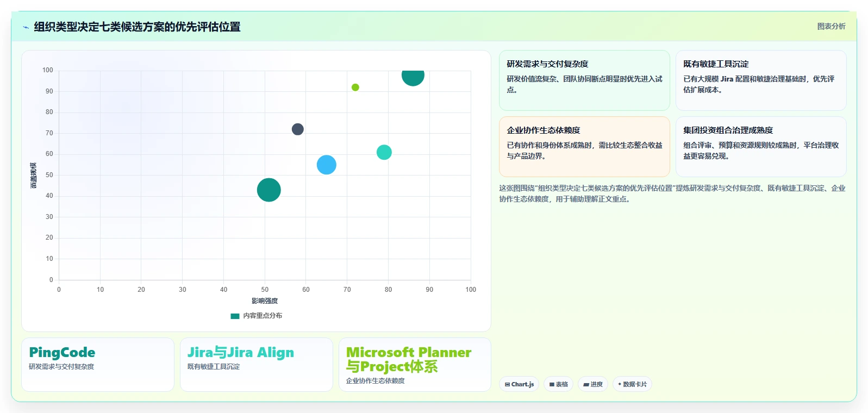Select the sky-blue bubble near 55
This screenshot has height=413, width=868.
click(x=327, y=165)
